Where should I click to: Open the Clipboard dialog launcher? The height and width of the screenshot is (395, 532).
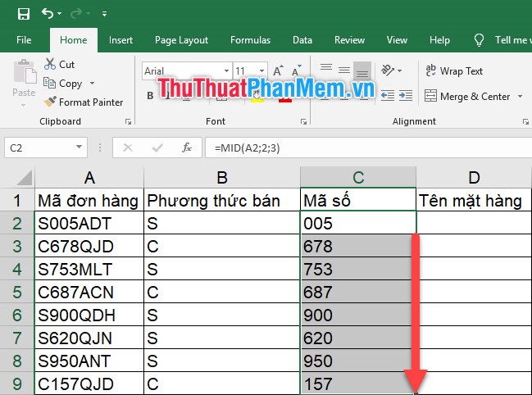pyautogui.click(x=128, y=122)
